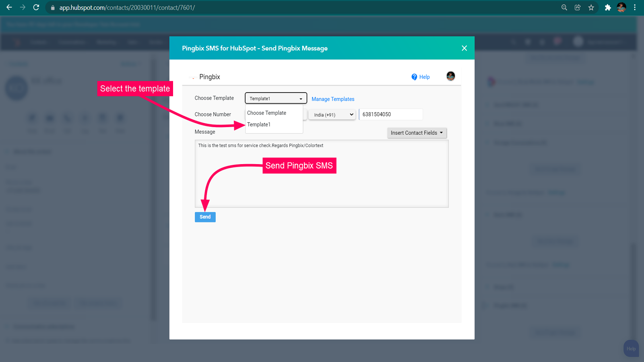Open the browser extensions puzzle icon
Image resolution: width=644 pixels, height=362 pixels.
(608, 7)
